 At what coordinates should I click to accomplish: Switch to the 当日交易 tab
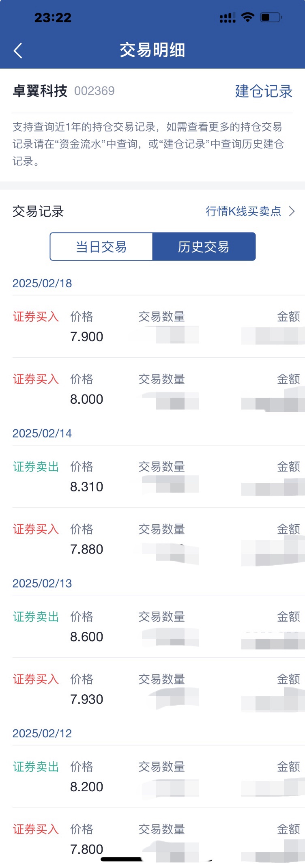point(101,247)
